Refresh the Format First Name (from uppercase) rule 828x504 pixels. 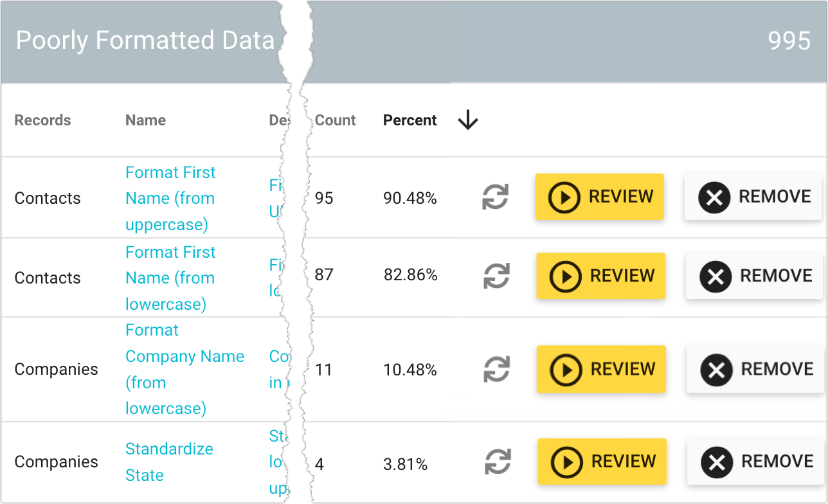495,197
